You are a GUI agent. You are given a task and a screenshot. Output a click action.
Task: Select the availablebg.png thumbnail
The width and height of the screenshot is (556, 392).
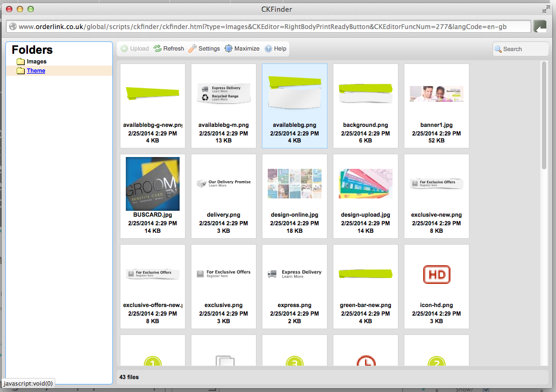click(x=294, y=92)
